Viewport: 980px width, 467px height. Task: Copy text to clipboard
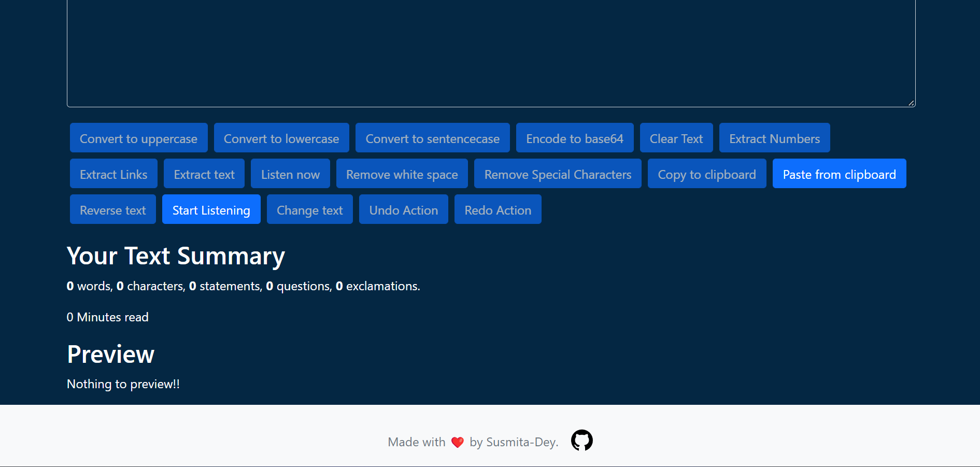[x=707, y=174]
